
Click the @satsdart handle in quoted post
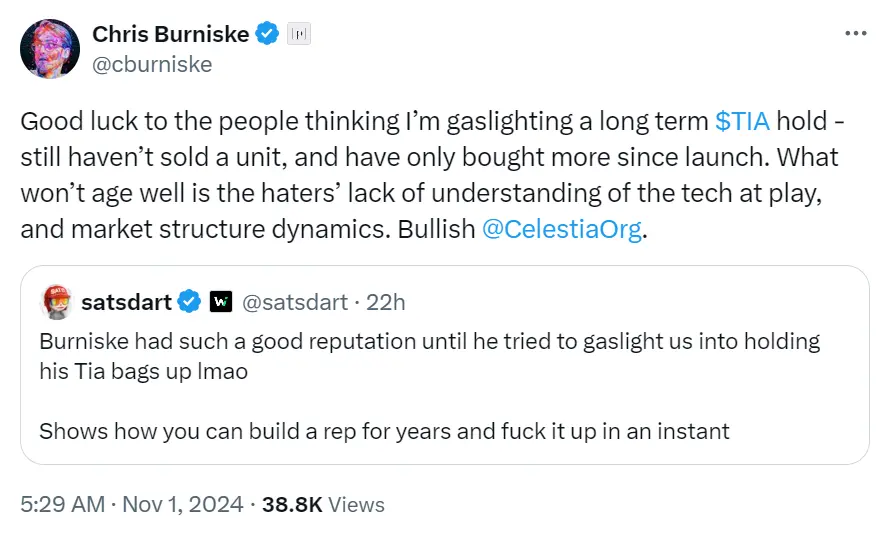pyautogui.click(x=295, y=301)
